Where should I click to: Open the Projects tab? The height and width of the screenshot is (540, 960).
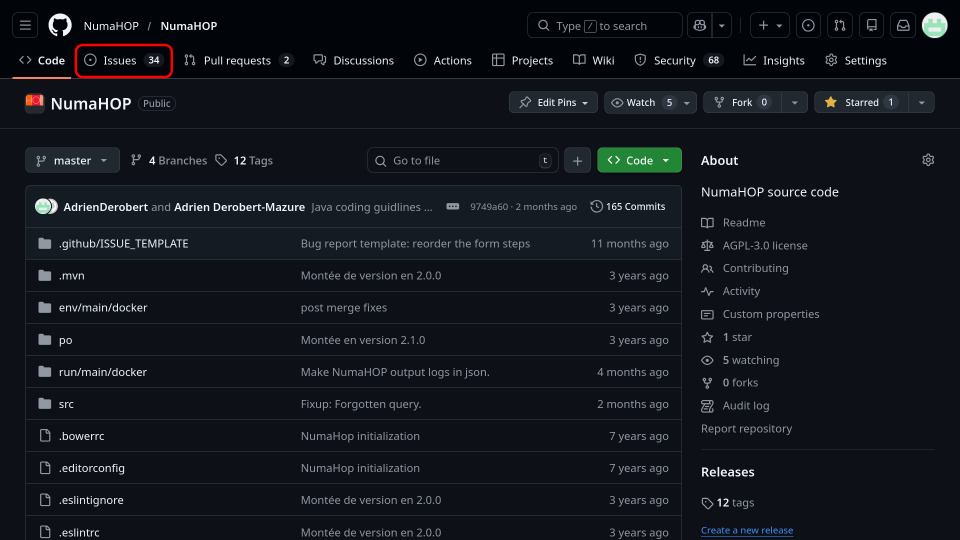click(522, 60)
